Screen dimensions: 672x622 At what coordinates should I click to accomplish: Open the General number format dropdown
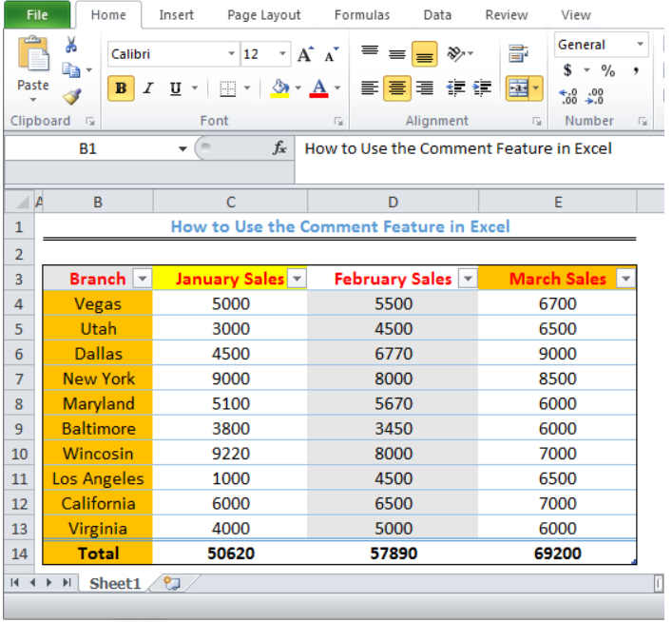(640, 44)
